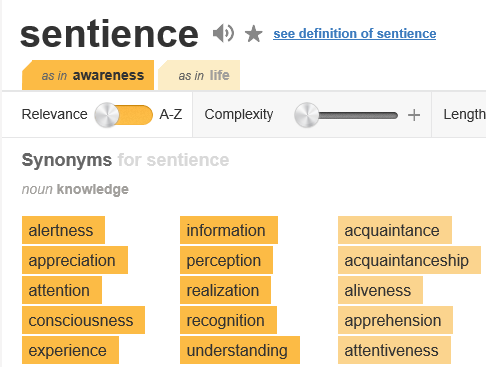
Task: Select the A-Z sort label
Action: click(171, 114)
